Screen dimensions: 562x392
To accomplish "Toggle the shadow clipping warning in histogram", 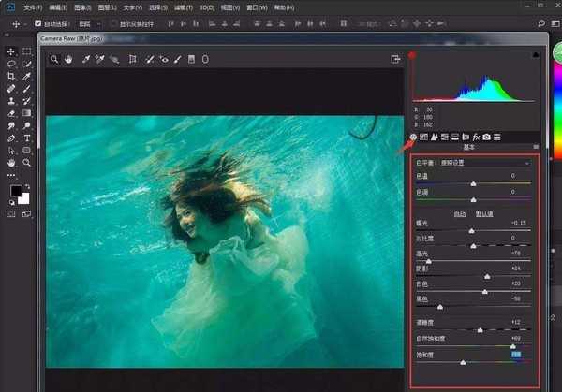I will (x=411, y=55).
